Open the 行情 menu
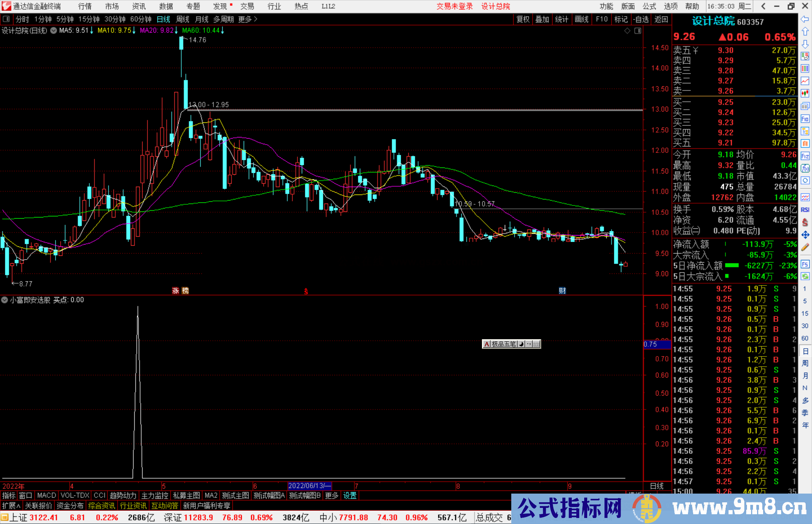Image resolution: width=812 pixels, height=524 pixels. 85,6
